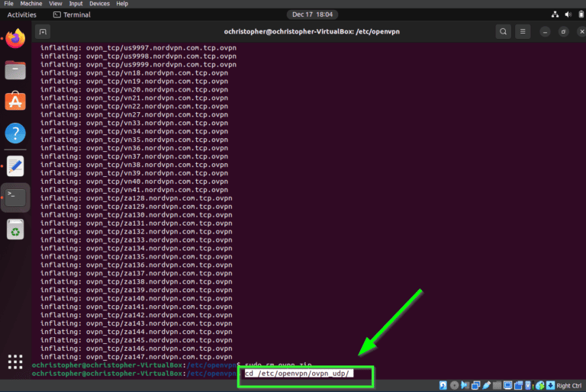Open the Trash from the dock
This screenshot has height=392, width=586.
click(15, 229)
